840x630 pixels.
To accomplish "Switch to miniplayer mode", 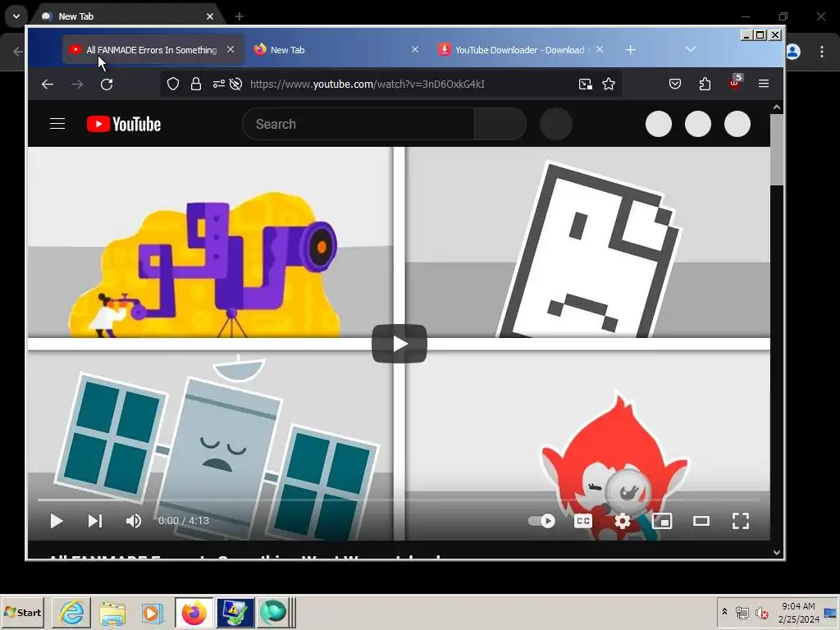I will point(662,521).
